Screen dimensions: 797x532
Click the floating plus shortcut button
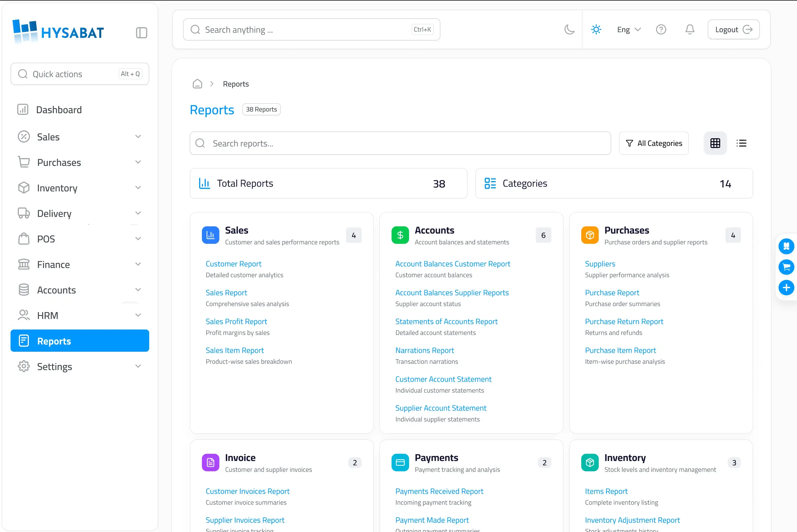coord(786,288)
